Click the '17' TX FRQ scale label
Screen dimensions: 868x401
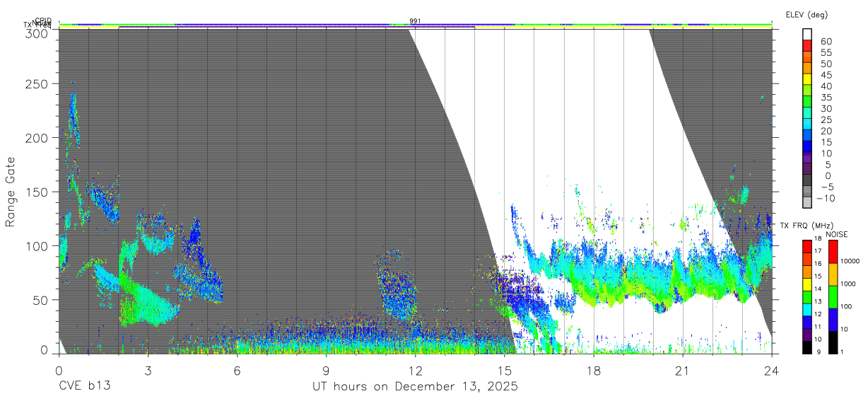(x=818, y=251)
